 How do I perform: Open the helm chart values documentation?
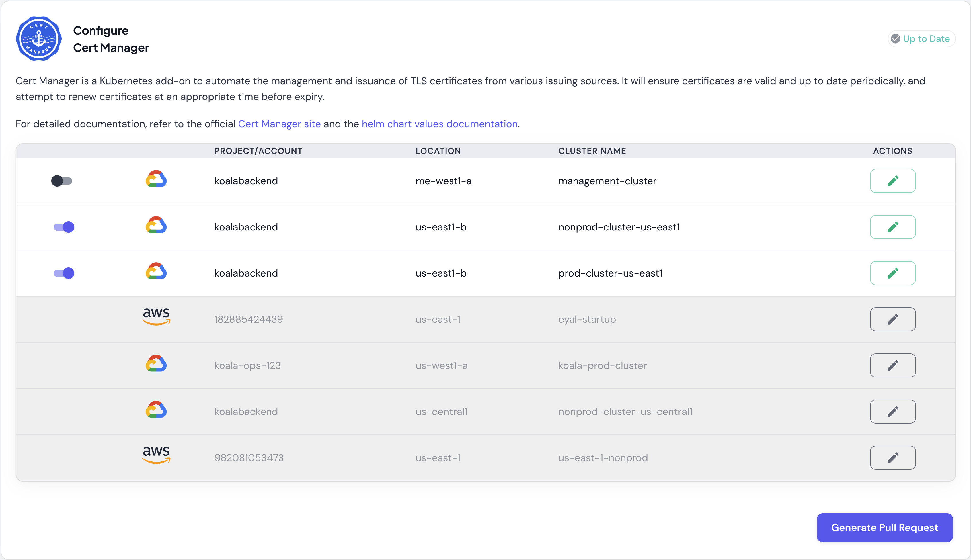pyautogui.click(x=440, y=124)
